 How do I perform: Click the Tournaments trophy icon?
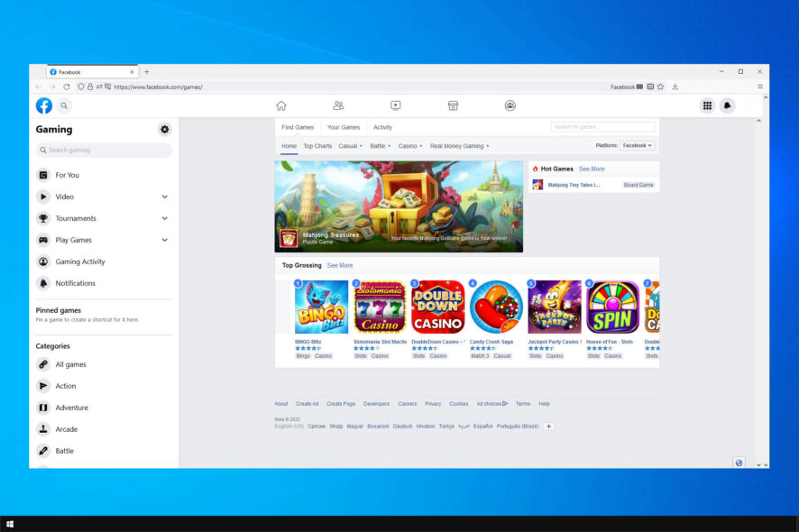[43, 218]
